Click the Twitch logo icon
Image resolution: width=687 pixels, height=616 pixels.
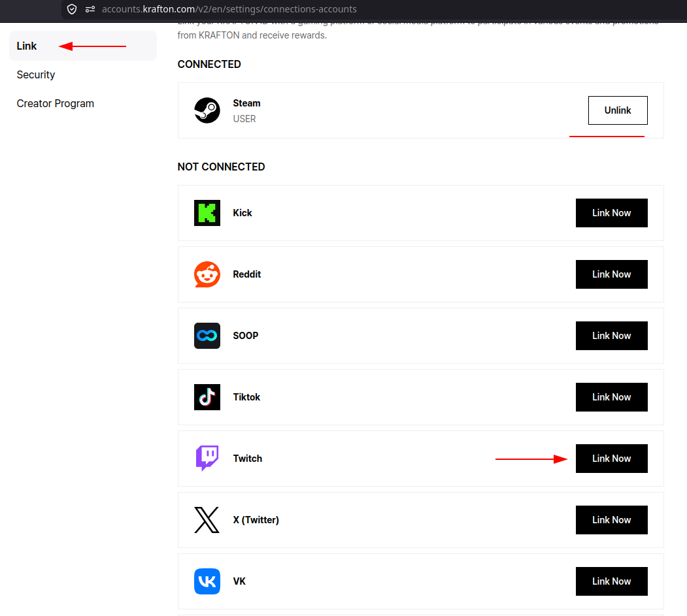pos(207,459)
